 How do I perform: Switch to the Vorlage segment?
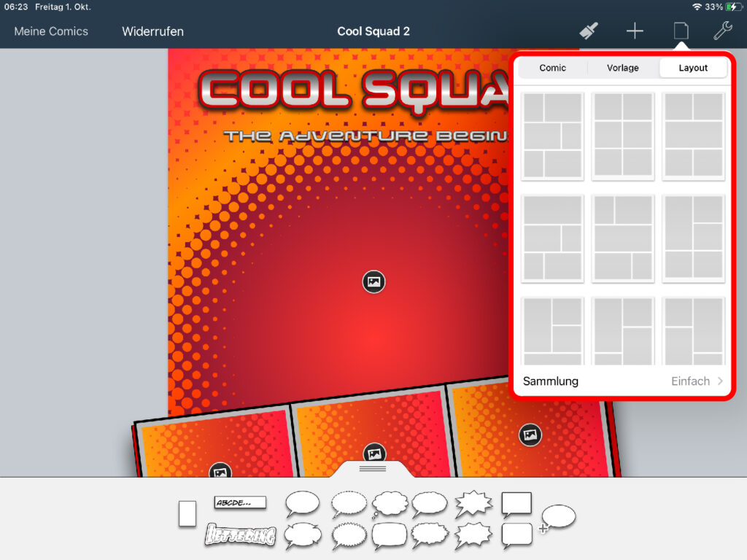622,68
